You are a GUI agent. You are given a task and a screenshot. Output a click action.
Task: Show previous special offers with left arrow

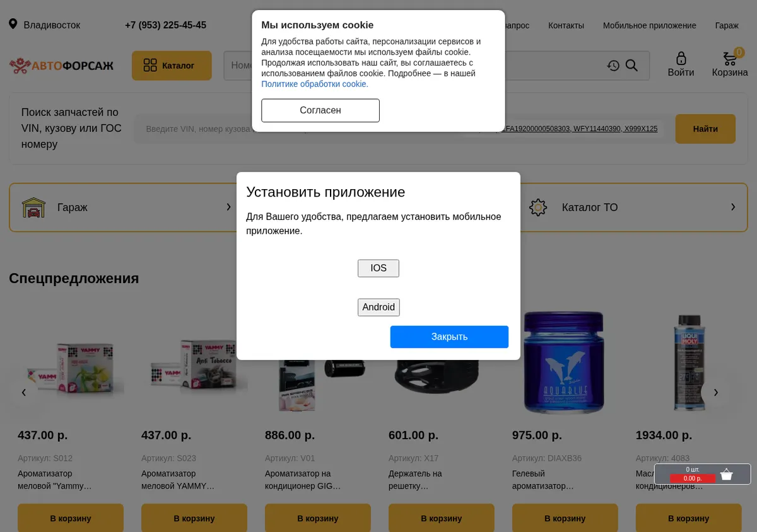24,392
